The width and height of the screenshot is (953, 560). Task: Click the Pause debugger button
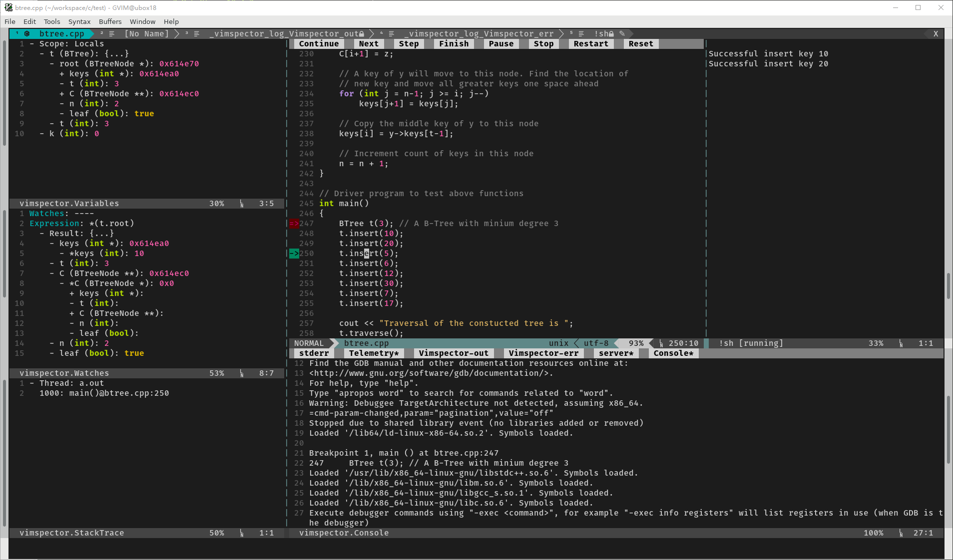pos(501,44)
